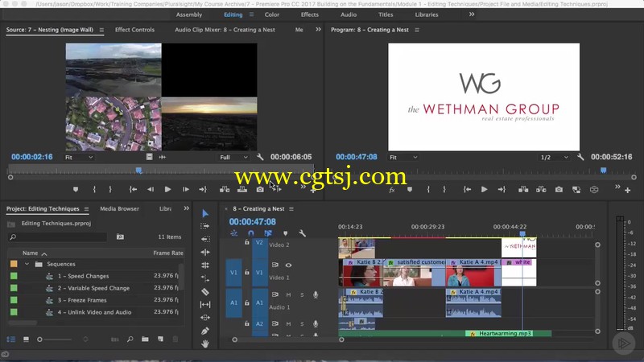Toggle A1 source patching button

(233, 303)
